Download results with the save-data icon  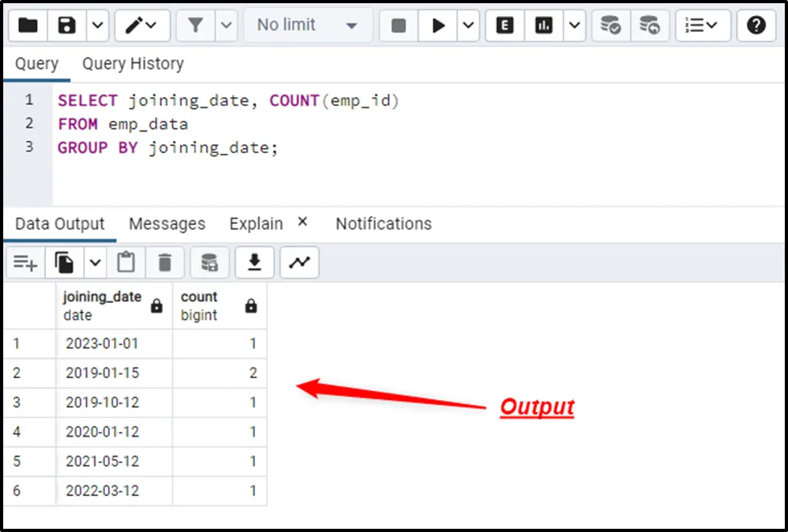click(x=255, y=262)
